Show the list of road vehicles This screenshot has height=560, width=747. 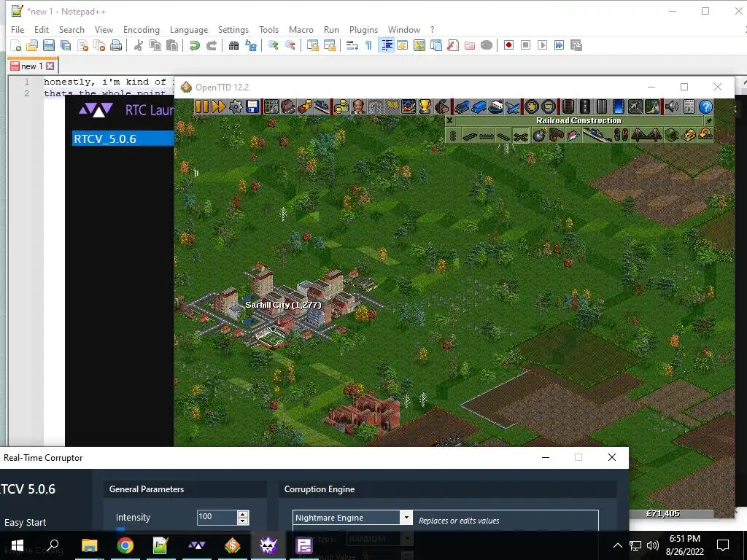click(x=479, y=106)
